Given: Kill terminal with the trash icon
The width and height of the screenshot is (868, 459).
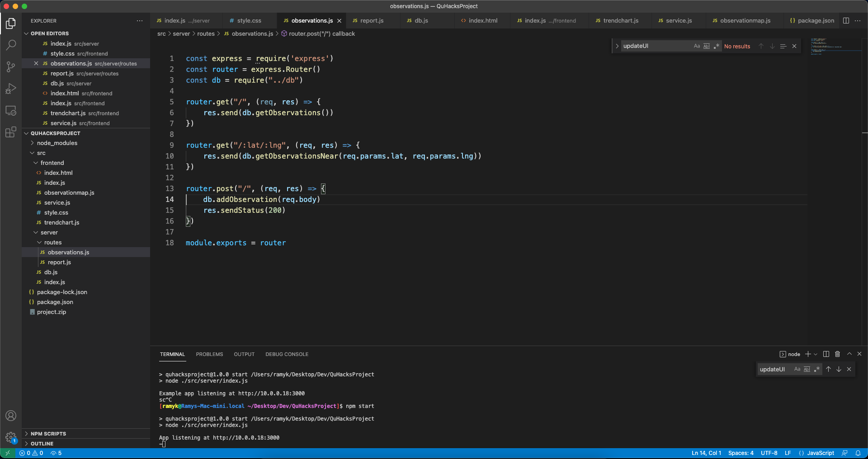Looking at the screenshot, I should tap(837, 354).
